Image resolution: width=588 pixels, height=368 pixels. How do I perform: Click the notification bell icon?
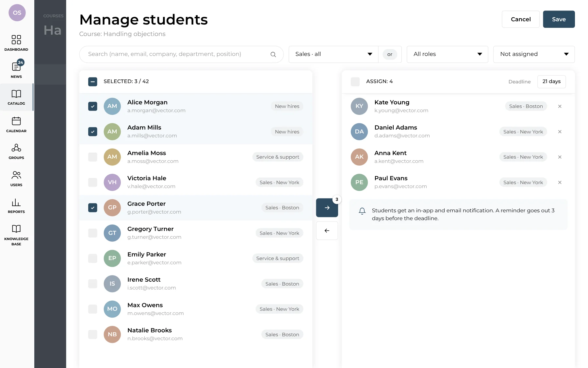[x=362, y=211]
